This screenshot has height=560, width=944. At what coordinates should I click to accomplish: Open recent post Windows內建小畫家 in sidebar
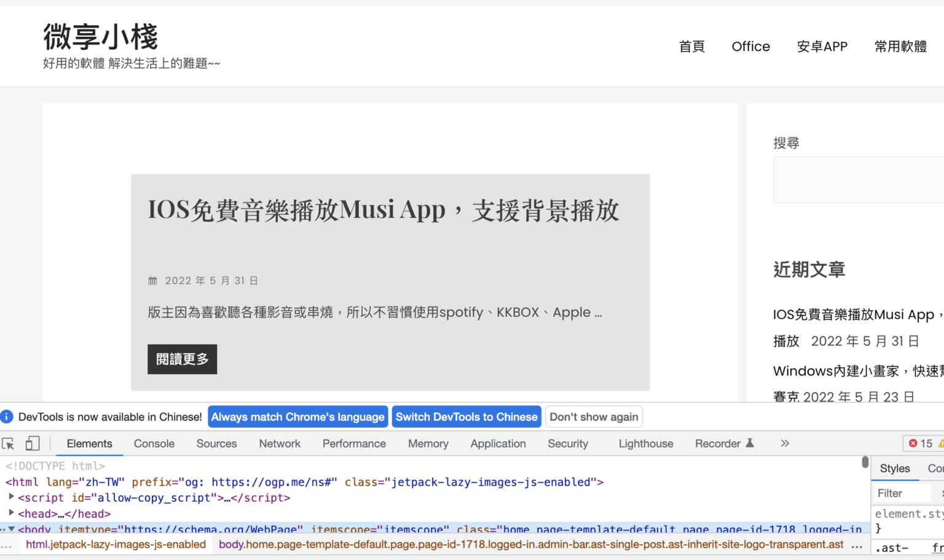pyautogui.click(x=858, y=371)
